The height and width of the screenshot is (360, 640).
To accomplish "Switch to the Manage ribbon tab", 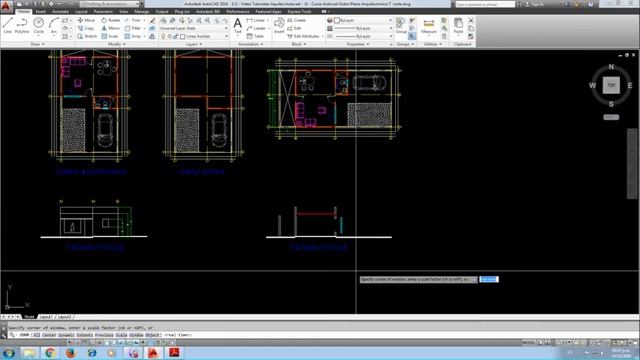I will (x=141, y=11).
